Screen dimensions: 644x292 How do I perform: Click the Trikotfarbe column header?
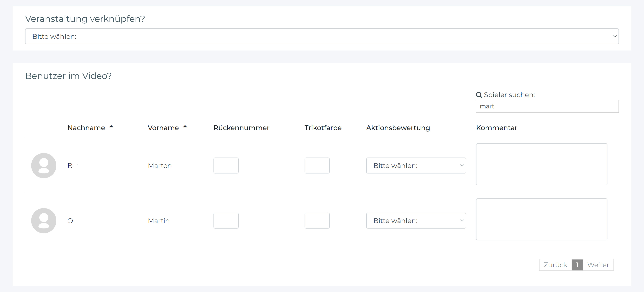coord(323,128)
